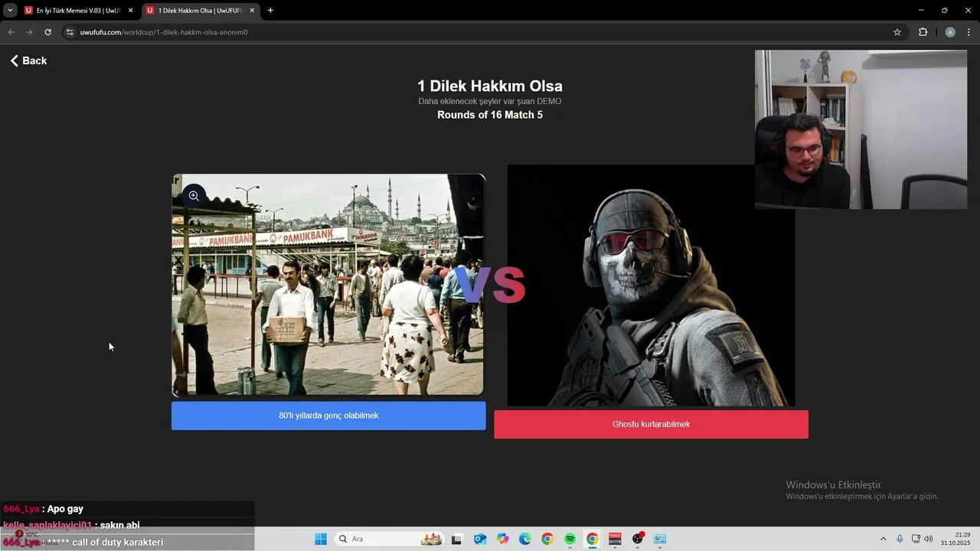980x551 pixels.
Task: Click chat message 'call of duty karakteri'
Action: (118, 542)
